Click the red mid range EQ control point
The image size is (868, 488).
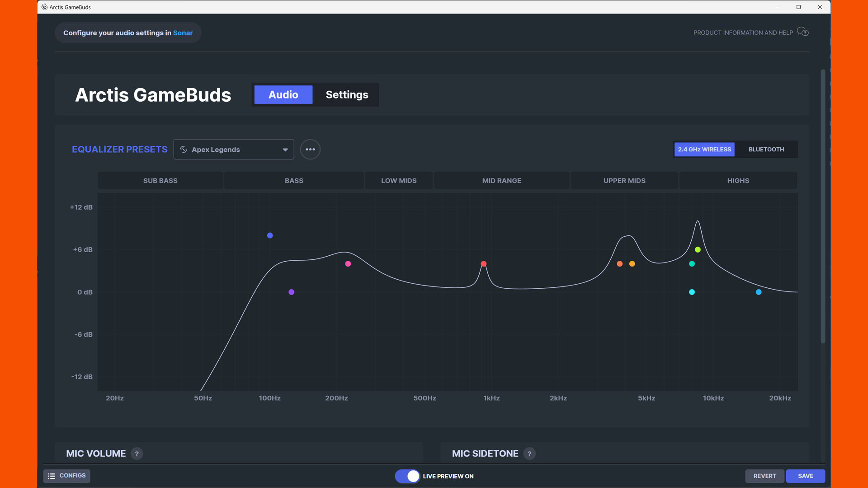coord(484,263)
